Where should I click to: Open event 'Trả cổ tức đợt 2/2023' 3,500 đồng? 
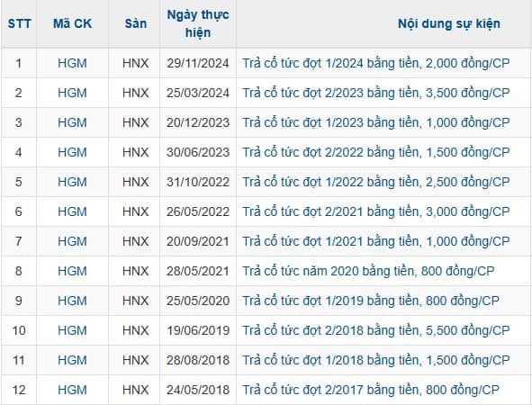(x=376, y=93)
